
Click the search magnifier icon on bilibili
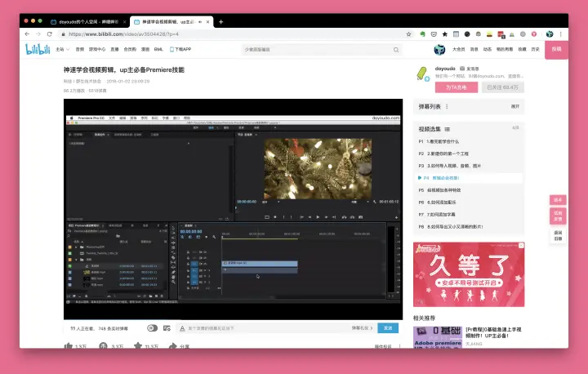click(396, 50)
